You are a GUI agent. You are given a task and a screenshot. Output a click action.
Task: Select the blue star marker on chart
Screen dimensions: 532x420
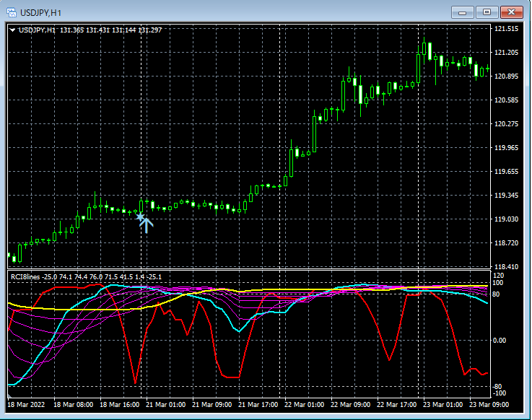(x=139, y=216)
